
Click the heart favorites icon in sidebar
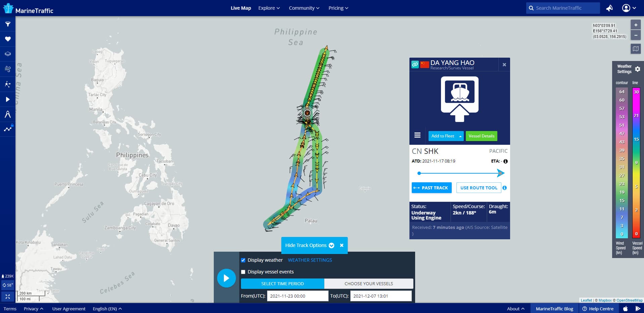pyautogui.click(x=8, y=39)
